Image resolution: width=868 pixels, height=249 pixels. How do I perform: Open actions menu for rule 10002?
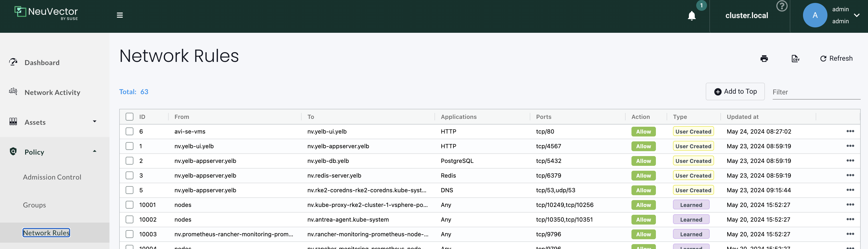tap(850, 219)
